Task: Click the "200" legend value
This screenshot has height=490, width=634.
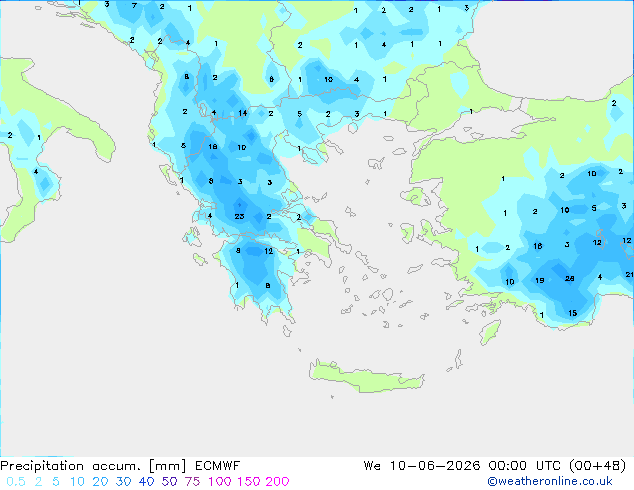Action: (277, 482)
